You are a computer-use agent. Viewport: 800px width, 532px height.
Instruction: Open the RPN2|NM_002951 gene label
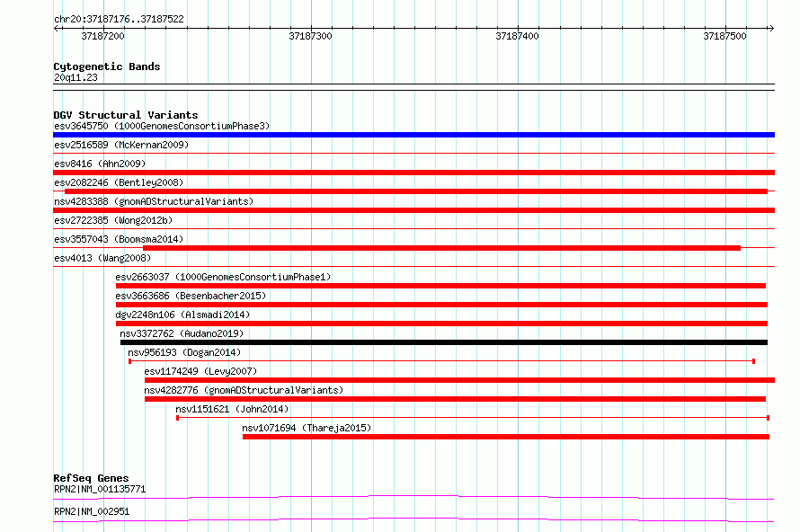(x=92, y=511)
